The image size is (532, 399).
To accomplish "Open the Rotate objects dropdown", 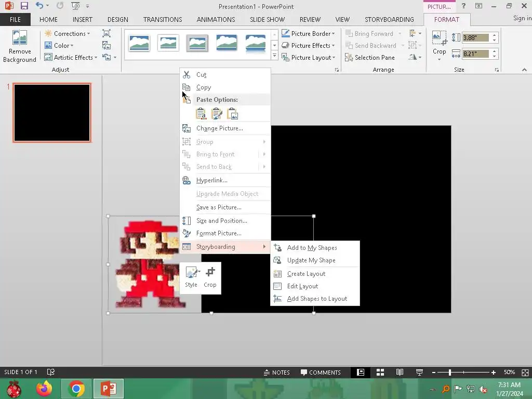I will 415,57.
